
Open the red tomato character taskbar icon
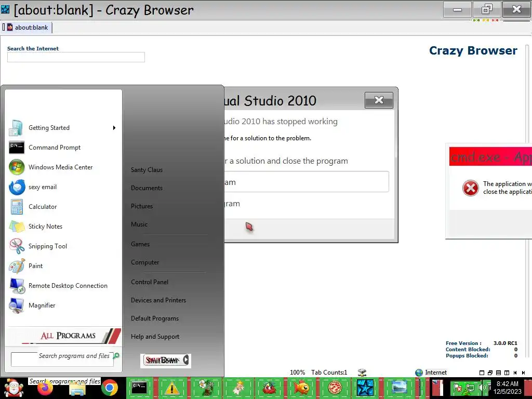click(270, 388)
